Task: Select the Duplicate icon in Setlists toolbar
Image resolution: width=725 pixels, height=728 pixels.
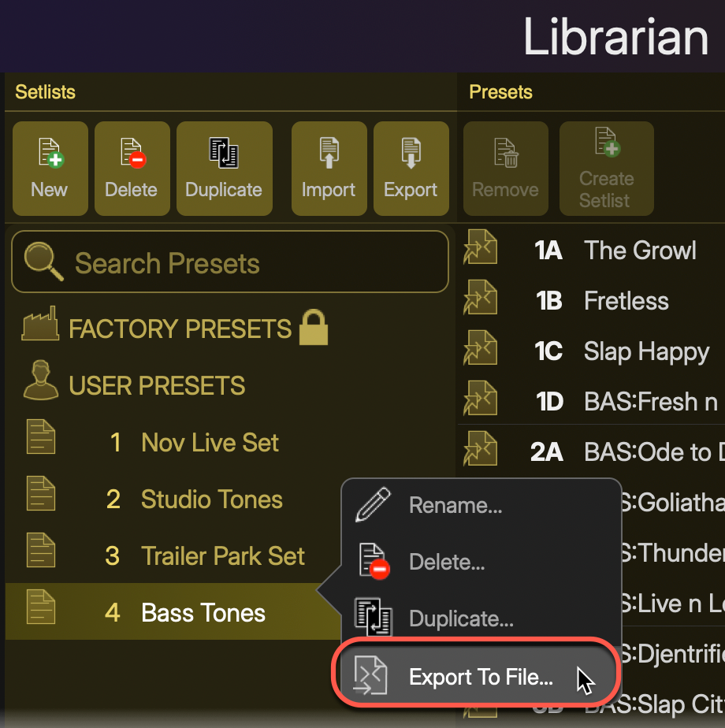Action: coord(225,154)
